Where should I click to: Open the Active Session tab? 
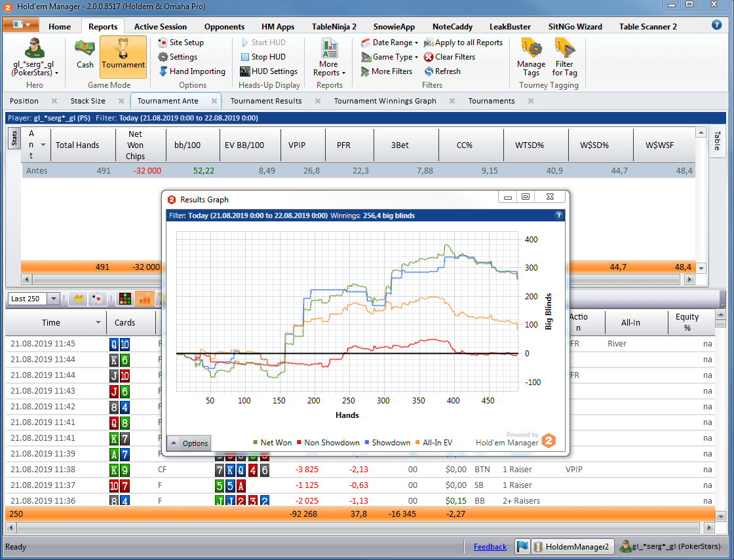tap(161, 27)
